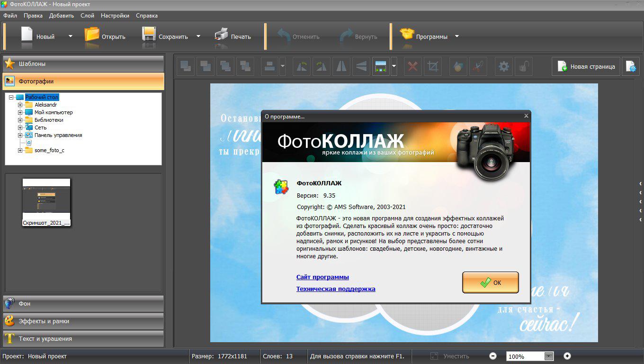Open the New (Новый) dropdown arrow

(x=71, y=36)
